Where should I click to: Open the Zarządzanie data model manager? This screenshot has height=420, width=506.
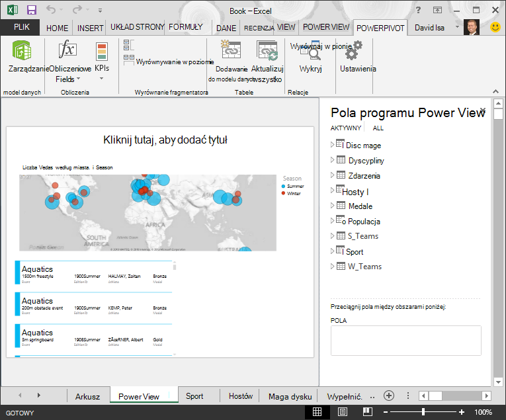[x=22, y=56]
